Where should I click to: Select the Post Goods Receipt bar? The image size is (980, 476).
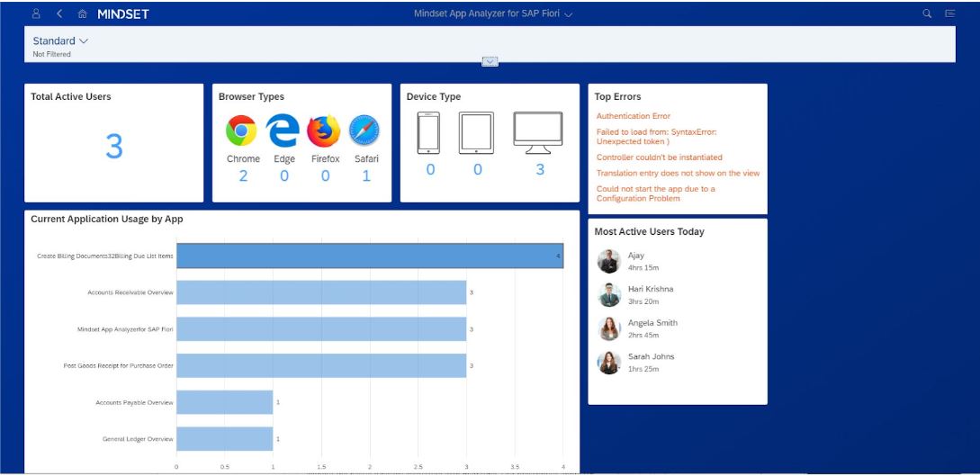click(321, 365)
